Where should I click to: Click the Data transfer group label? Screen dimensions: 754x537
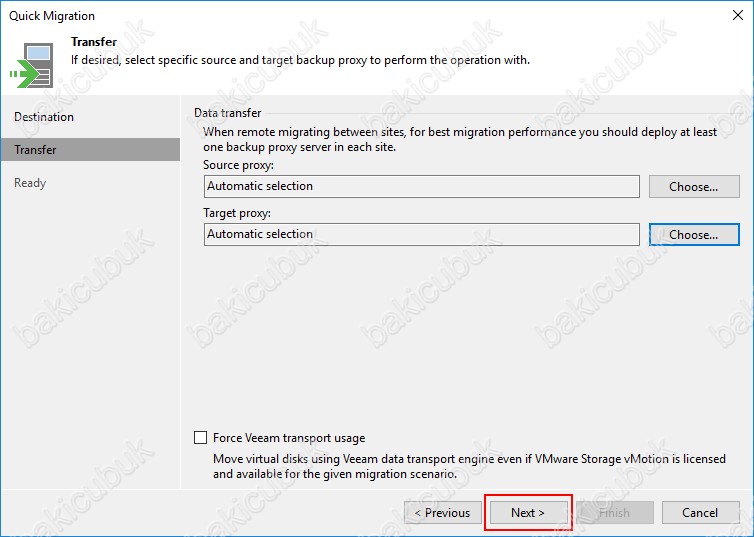click(x=227, y=112)
